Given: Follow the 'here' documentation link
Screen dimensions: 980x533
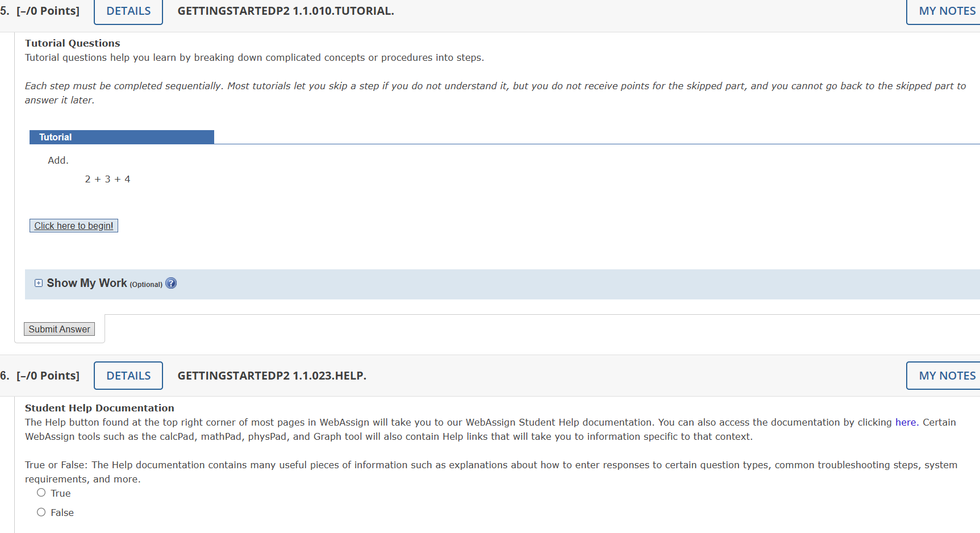Looking at the screenshot, I should click(x=906, y=422).
